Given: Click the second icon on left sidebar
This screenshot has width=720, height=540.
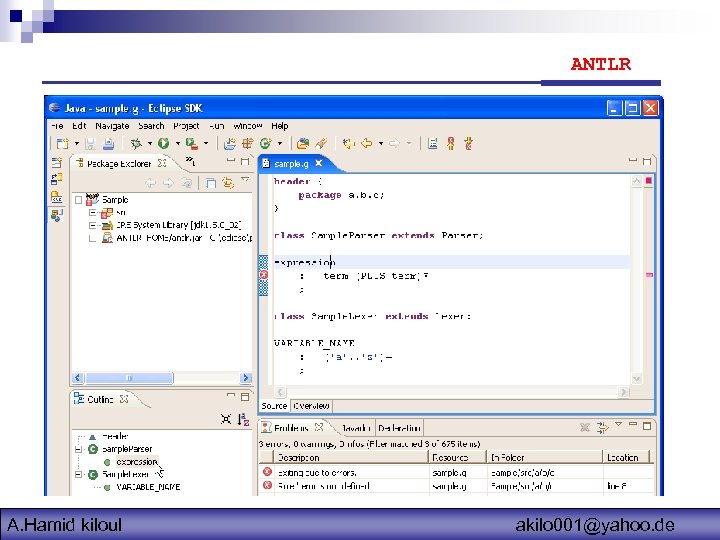Looking at the screenshot, I should pos(56,179).
